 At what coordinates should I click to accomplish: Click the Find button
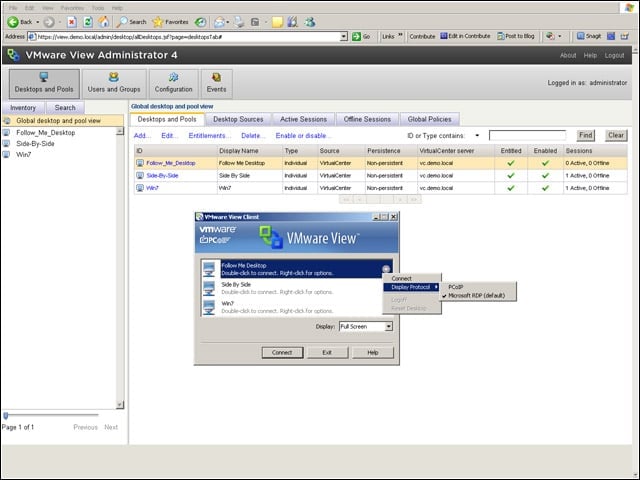pyautogui.click(x=585, y=136)
